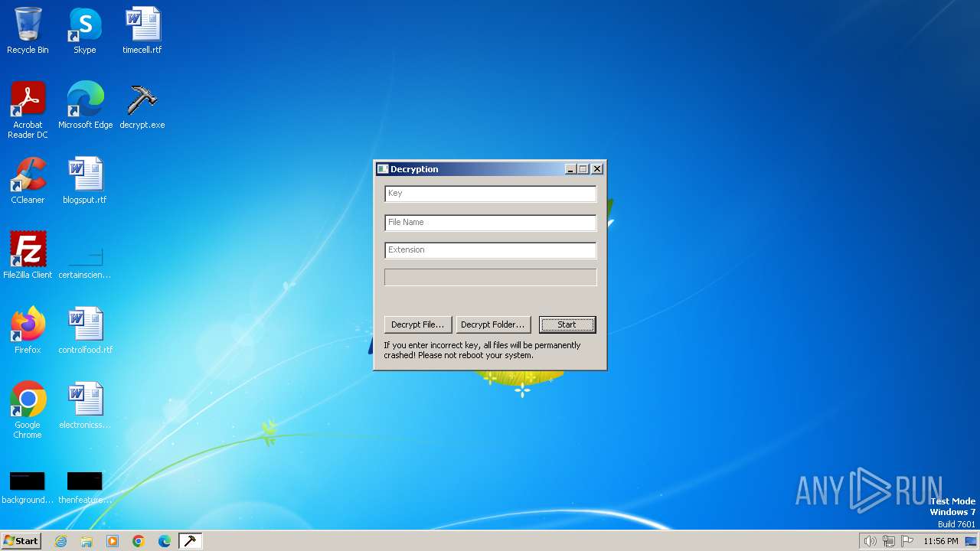The width and height of the screenshot is (980, 551).
Task: Select the CCleaner desktop shortcut
Action: point(28,181)
